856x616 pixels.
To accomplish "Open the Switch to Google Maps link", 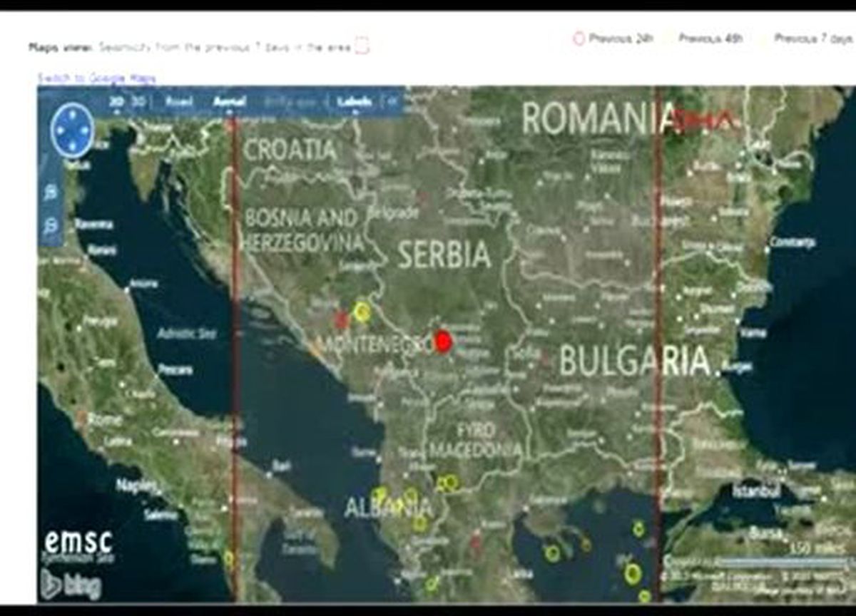I will click(x=97, y=78).
